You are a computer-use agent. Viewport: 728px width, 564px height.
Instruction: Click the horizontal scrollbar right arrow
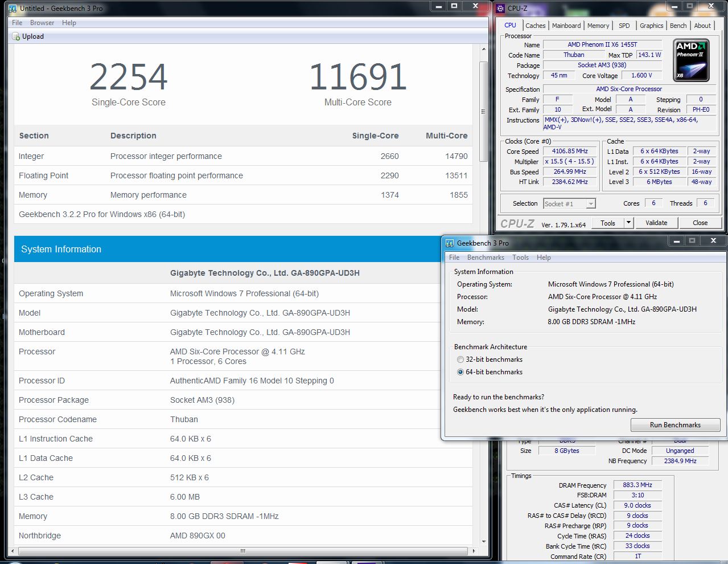pyautogui.click(x=474, y=551)
